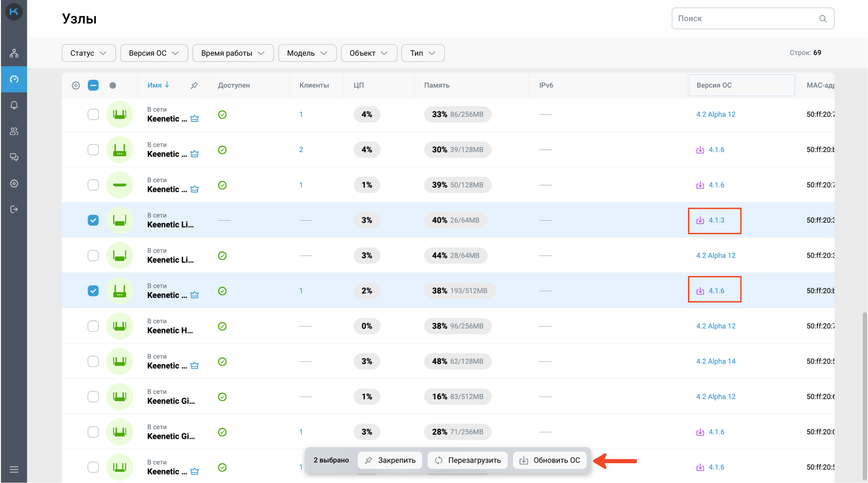The image size is (868, 483).
Task: Check the 83/512MB row checkbox
Action: 93,397
